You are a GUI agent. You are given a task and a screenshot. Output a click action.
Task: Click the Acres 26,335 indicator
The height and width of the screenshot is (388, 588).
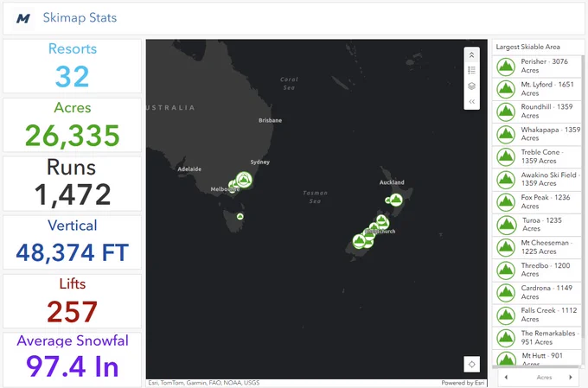click(x=73, y=124)
